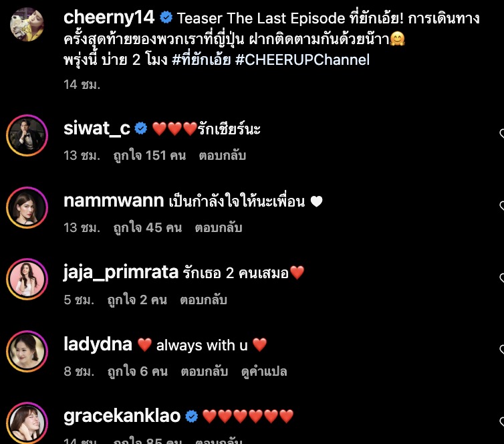Open nammwann's profile avatar
This screenshot has height=444, width=504.
click(x=27, y=207)
